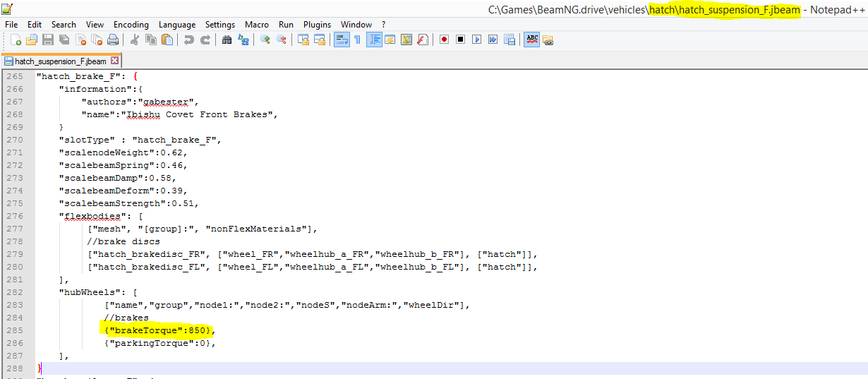Viewport: 868px width, 379px height.
Task: Zoom out using the magnifier minus icon
Action: 281,40
